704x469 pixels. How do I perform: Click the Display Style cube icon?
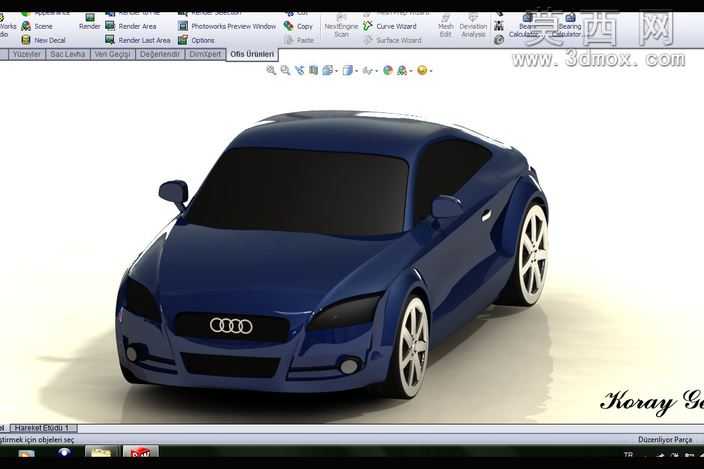(348, 70)
